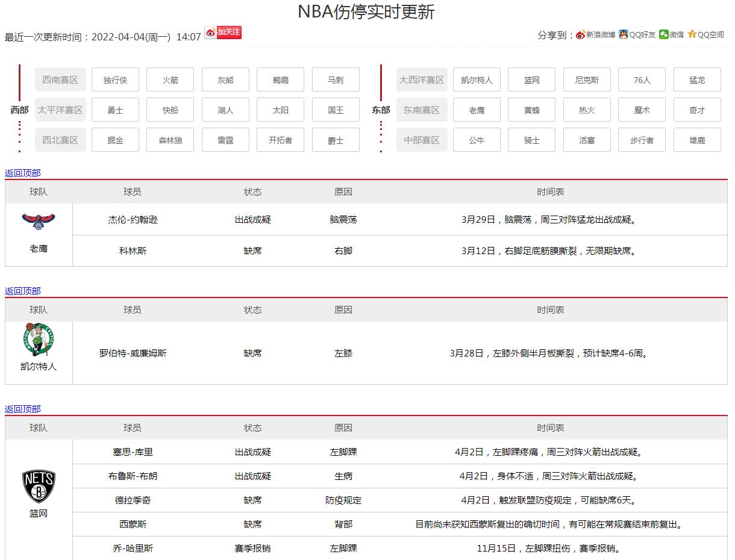The height and width of the screenshot is (560, 735).
Task: Select the 猛龙 team button
Action: pos(697,79)
